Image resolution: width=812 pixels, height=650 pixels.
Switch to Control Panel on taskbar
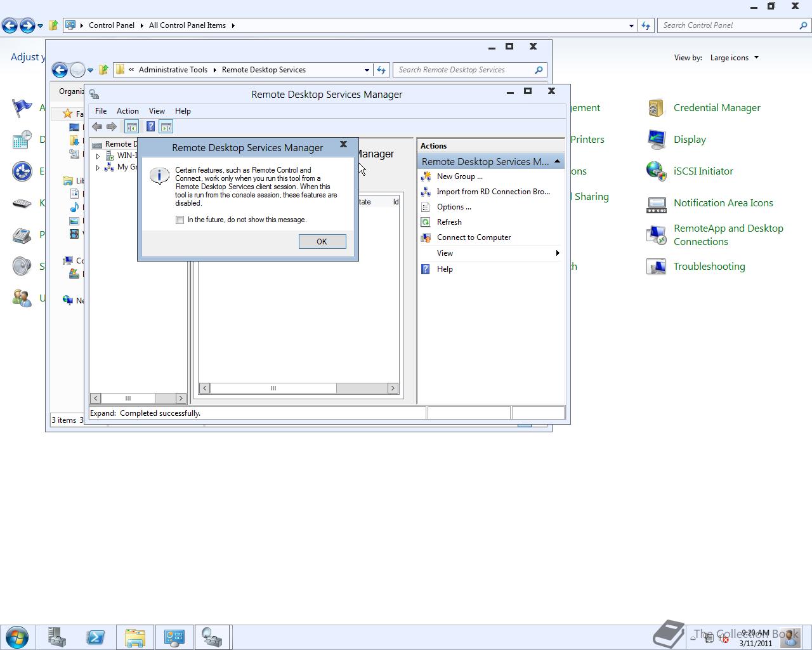(174, 637)
